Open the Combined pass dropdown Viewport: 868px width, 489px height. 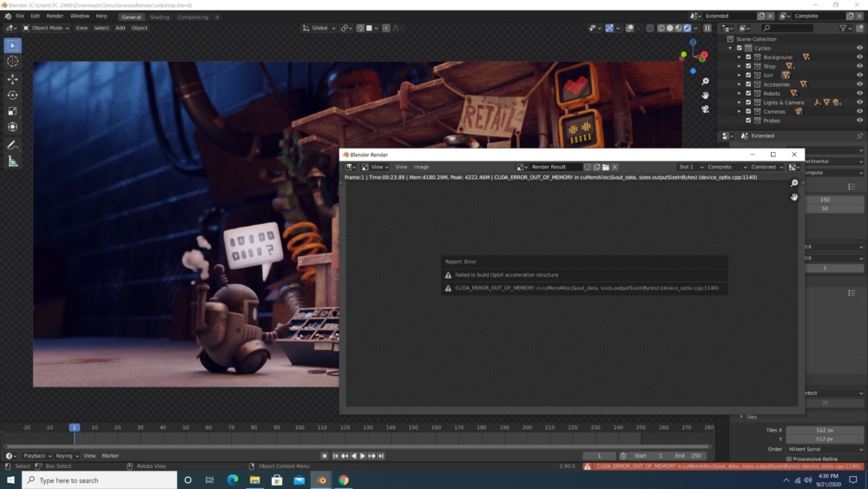[x=766, y=167]
